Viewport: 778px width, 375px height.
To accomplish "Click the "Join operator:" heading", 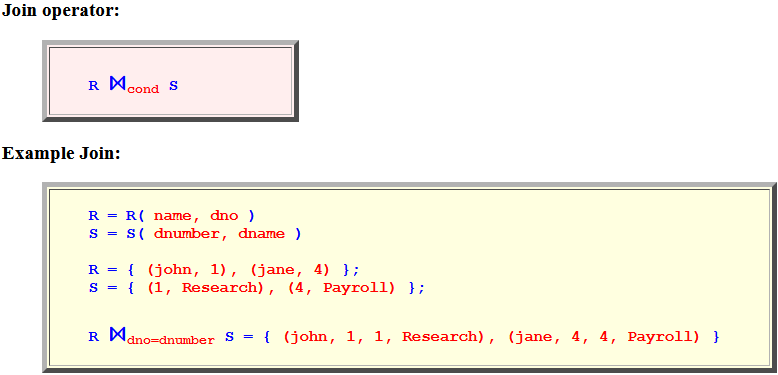I will [x=61, y=11].
